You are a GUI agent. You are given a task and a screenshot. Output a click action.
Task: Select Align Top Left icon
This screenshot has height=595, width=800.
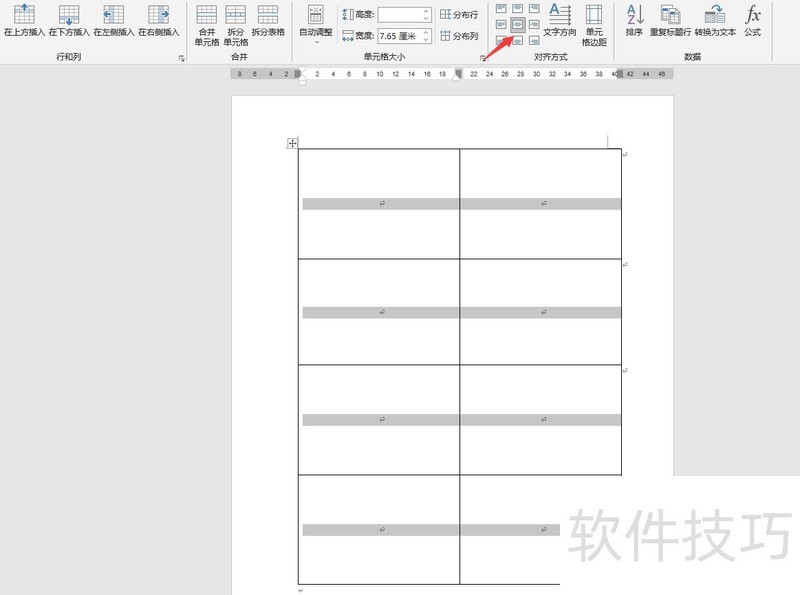(502, 9)
